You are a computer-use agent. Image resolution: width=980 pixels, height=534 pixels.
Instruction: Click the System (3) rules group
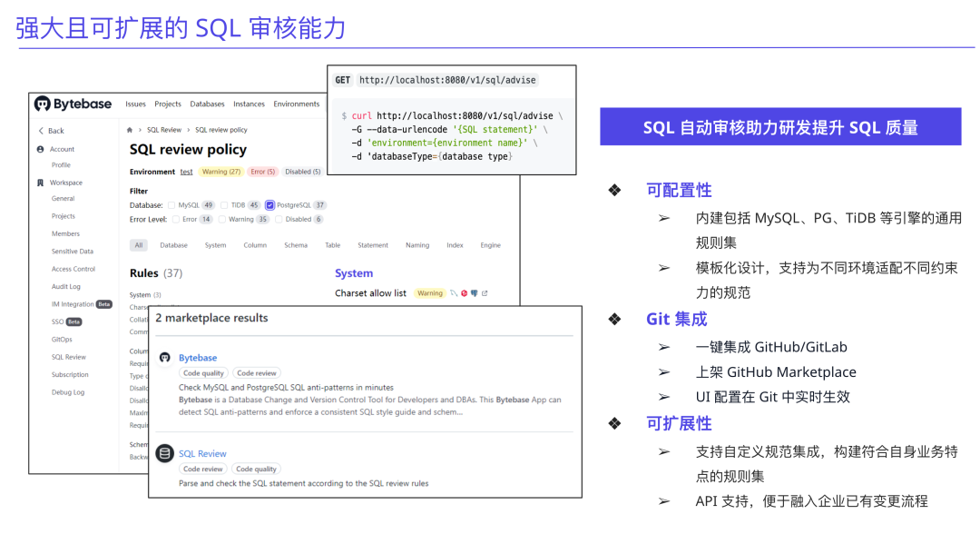145,295
